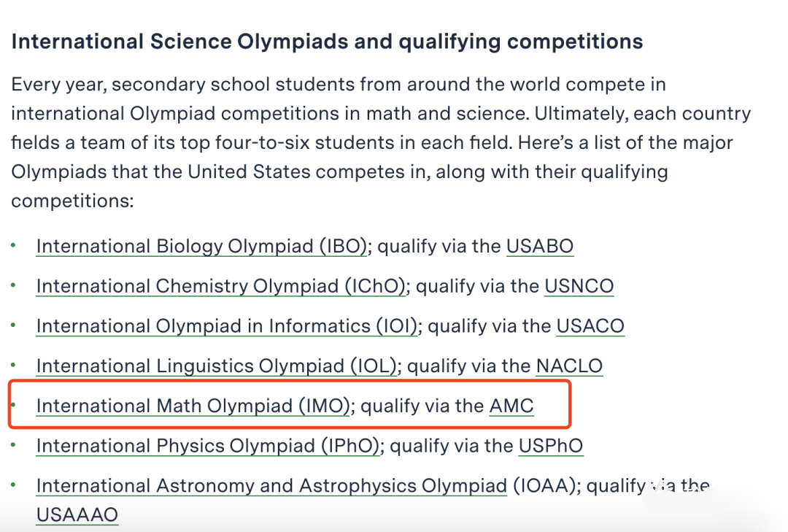
Task: Follow the AMC link
Action: tap(511, 406)
